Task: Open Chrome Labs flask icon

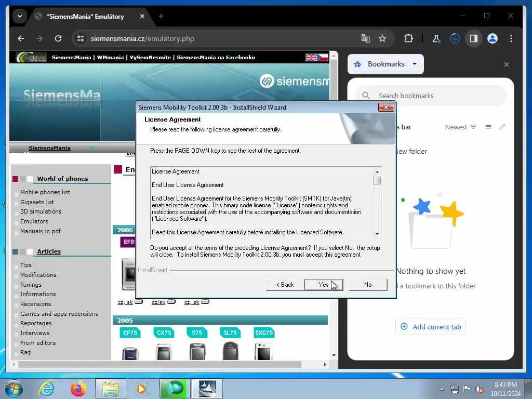Action: [436, 38]
